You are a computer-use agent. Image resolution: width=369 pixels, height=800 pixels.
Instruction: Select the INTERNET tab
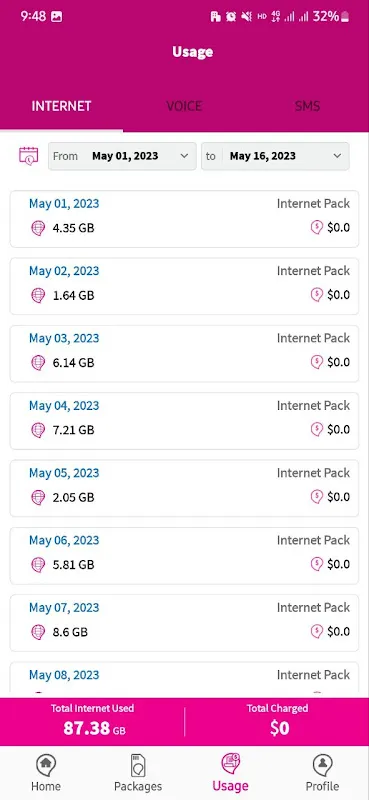pyautogui.click(x=61, y=106)
